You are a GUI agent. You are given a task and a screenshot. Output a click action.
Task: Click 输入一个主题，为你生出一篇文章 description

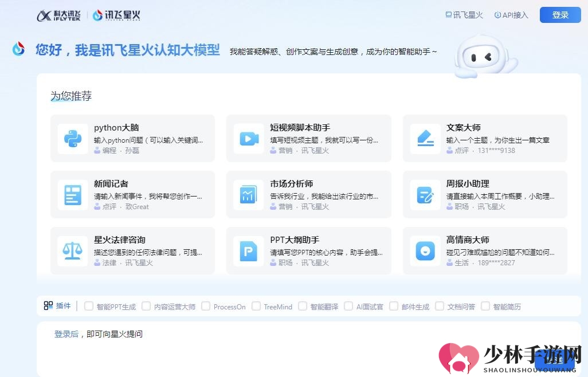pos(498,140)
